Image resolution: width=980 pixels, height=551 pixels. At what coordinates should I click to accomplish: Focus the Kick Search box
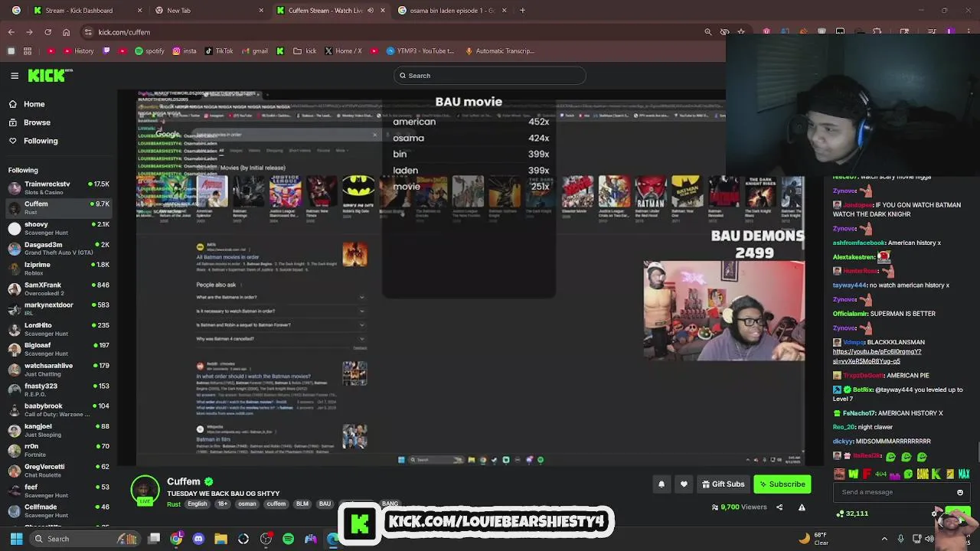490,76
